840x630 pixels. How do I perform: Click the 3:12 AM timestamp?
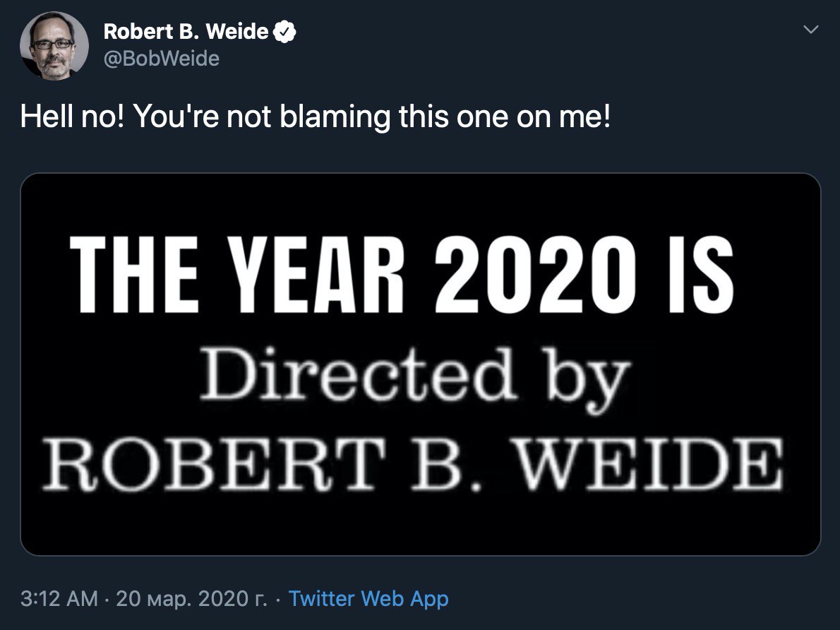click(x=59, y=598)
